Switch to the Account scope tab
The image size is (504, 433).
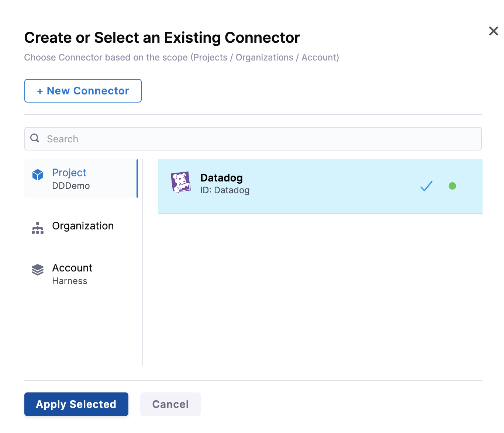(72, 268)
